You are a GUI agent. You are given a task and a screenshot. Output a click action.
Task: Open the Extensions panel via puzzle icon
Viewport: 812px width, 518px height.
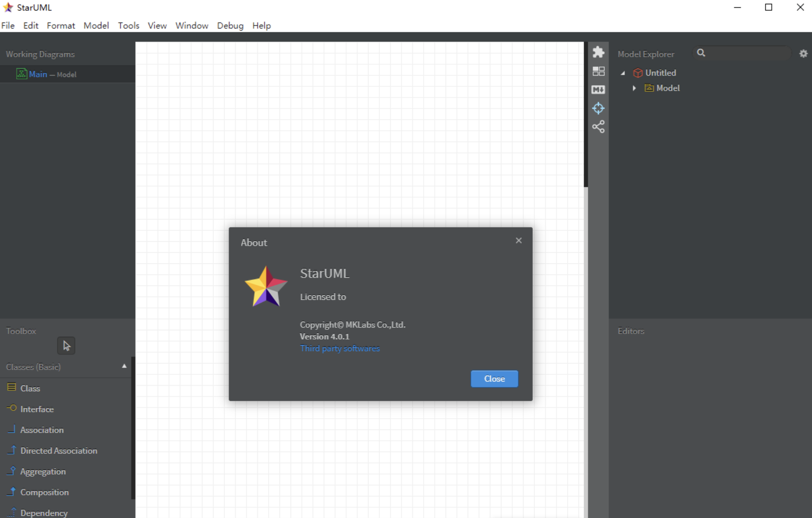(598, 52)
